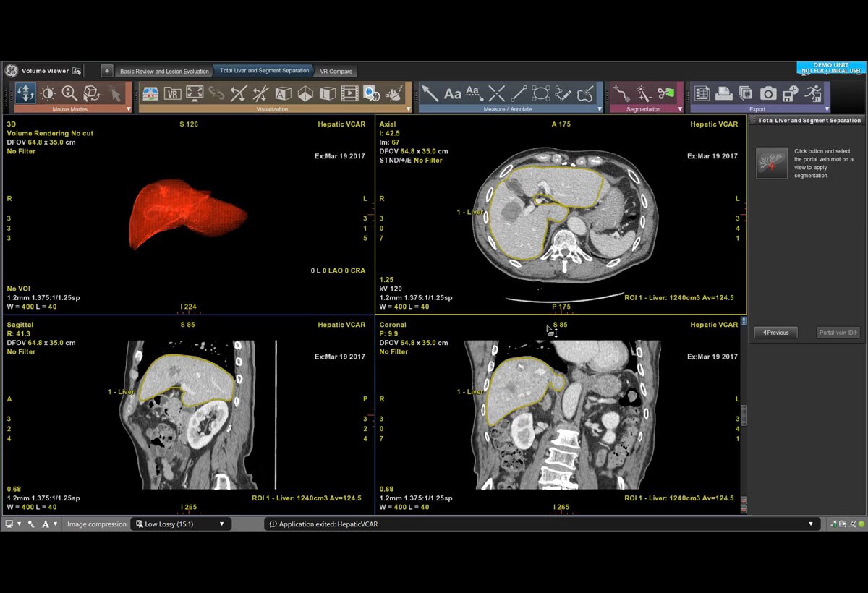
Task: Expand the Measure / Annotate toolbar group
Action: [599, 109]
